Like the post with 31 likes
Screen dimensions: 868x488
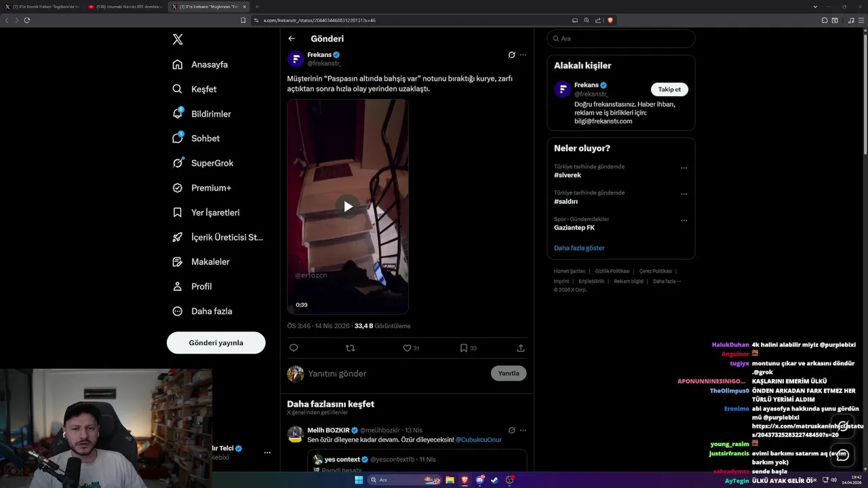point(411,348)
